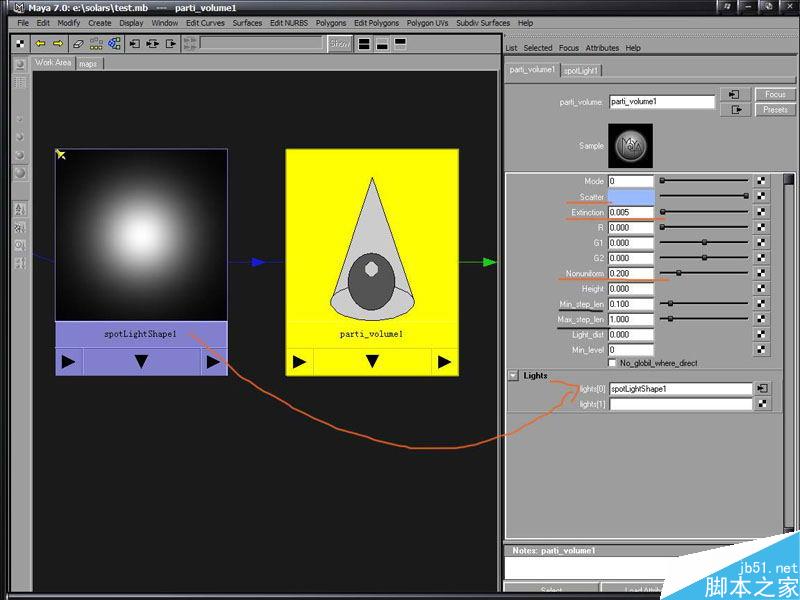Open parti_volume1 node left input arrow
Screen dimensions: 800x600
pyautogui.click(x=299, y=362)
